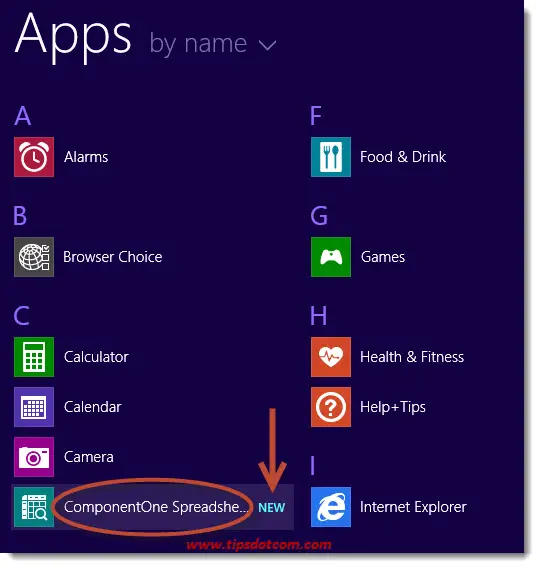The image size is (539, 568).
Task: Click the letter 'H' group header
Action: pyautogui.click(x=319, y=316)
